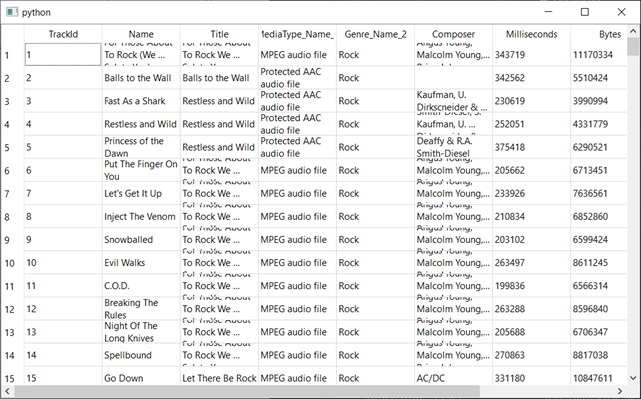Click the 'Evil Walks' cell
The width and height of the screenshot is (641, 399).
[141, 262]
